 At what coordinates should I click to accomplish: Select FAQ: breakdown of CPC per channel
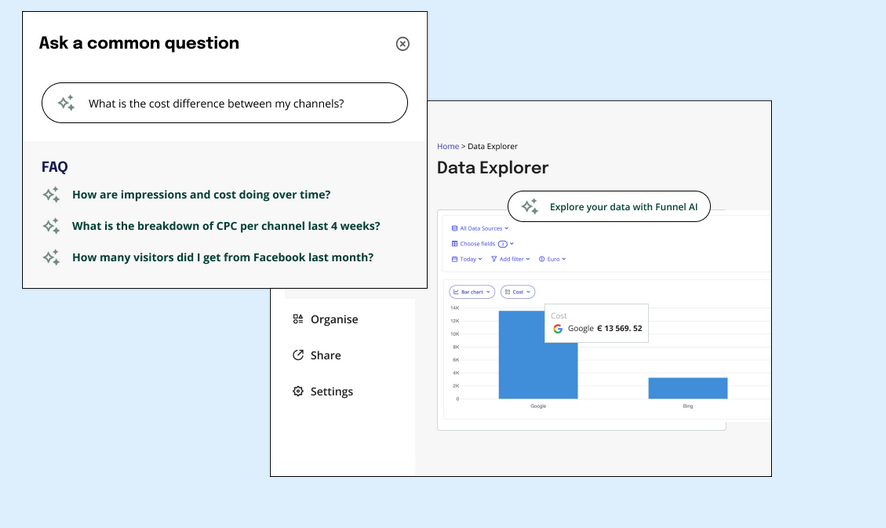click(226, 226)
